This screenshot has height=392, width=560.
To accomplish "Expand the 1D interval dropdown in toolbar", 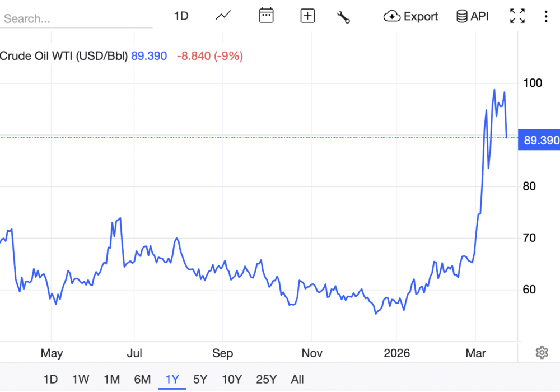I will 181,16.
